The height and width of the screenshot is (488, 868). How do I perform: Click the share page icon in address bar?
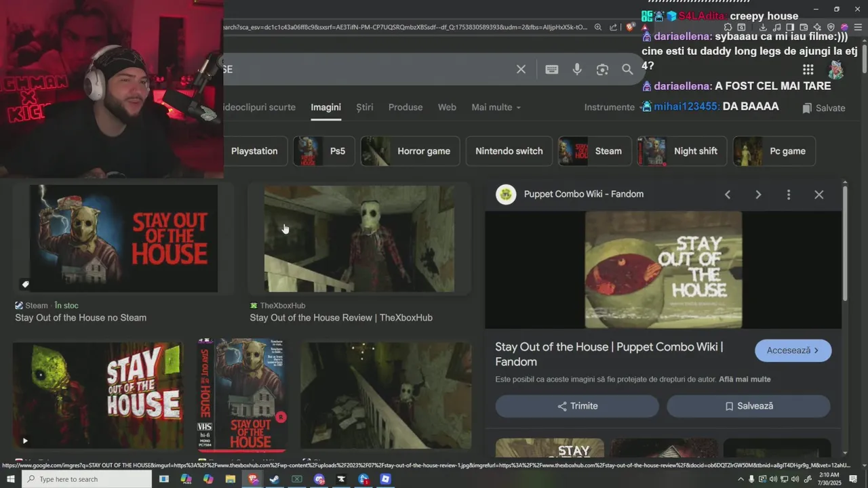[x=613, y=27]
